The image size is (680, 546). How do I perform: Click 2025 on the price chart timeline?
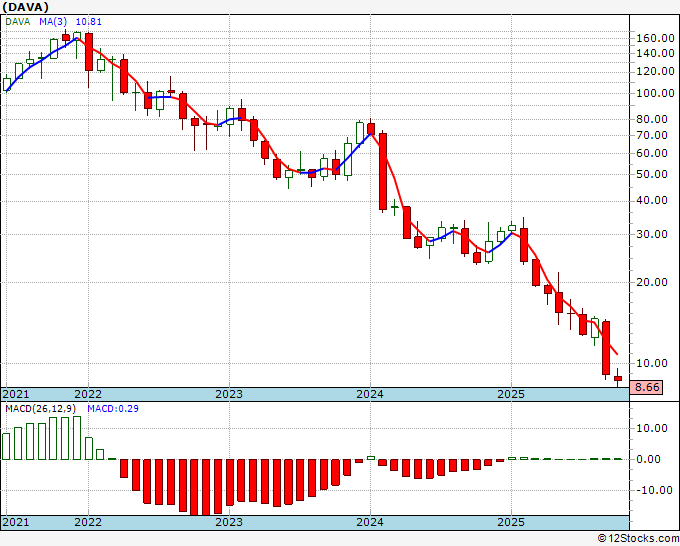511,394
